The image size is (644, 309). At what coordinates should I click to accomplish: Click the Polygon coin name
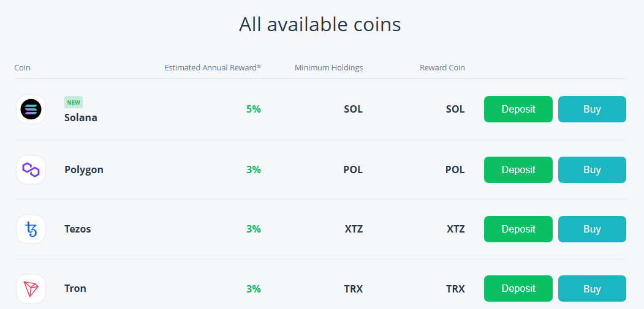[84, 169]
